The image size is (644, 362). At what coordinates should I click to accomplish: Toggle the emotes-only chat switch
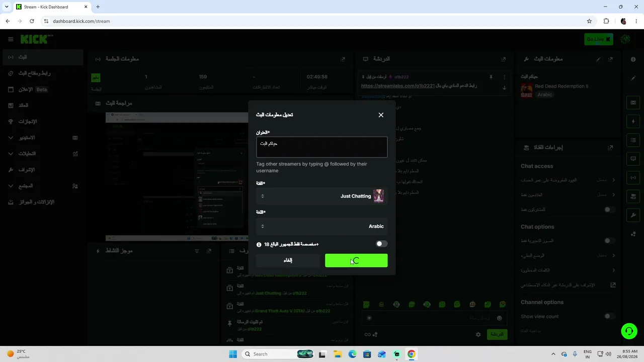tap(609, 241)
